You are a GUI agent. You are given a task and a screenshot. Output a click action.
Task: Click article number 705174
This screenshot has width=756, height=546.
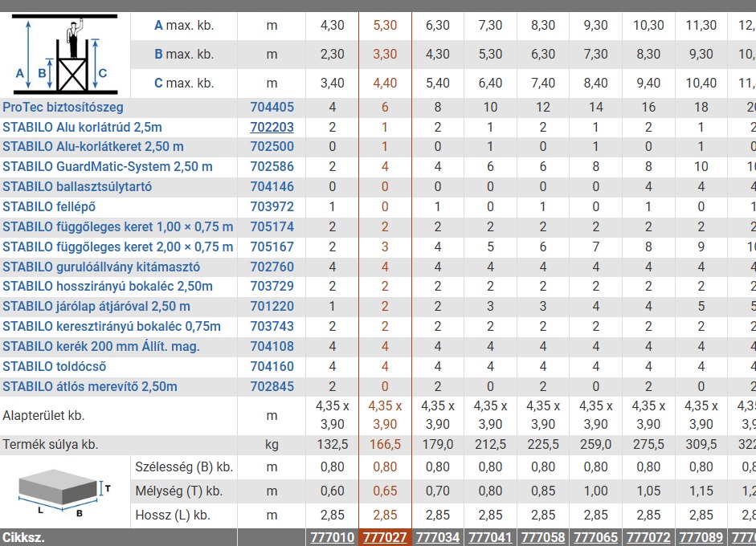pos(272,226)
